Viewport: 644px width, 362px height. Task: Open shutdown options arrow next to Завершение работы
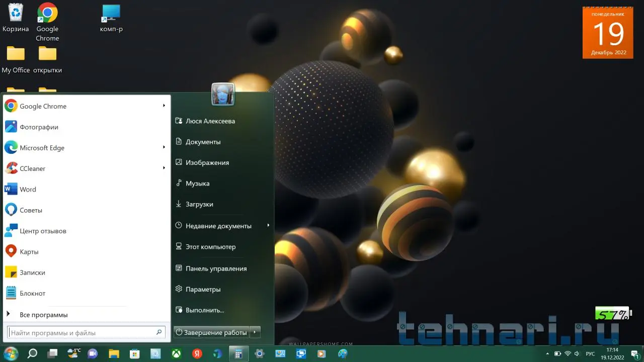tap(256, 332)
